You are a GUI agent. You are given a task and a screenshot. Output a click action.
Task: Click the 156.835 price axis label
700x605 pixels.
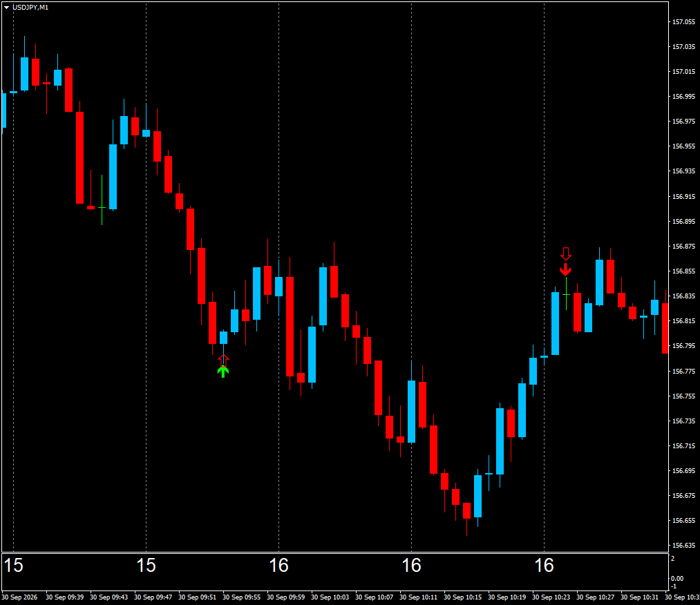(683, 296)
